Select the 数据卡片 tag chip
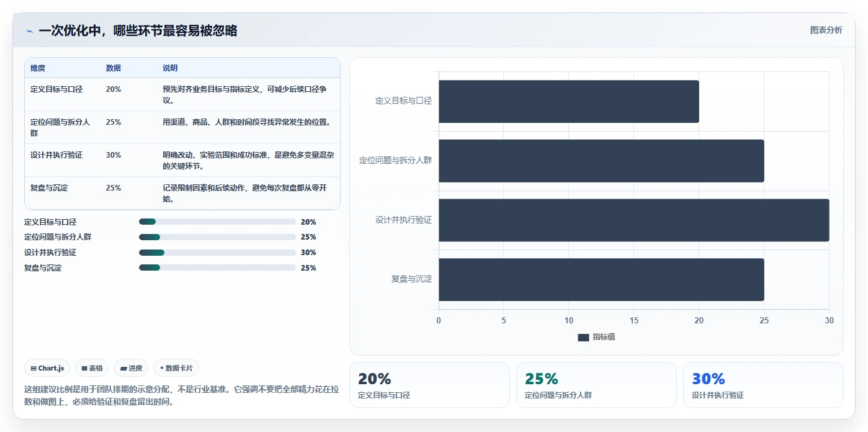868x432 pixels. (x=176, y=368)
